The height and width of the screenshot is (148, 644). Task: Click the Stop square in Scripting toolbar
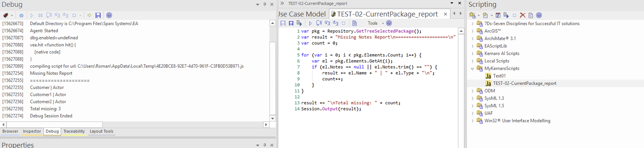pyautogui.click(x=514, y=16)
